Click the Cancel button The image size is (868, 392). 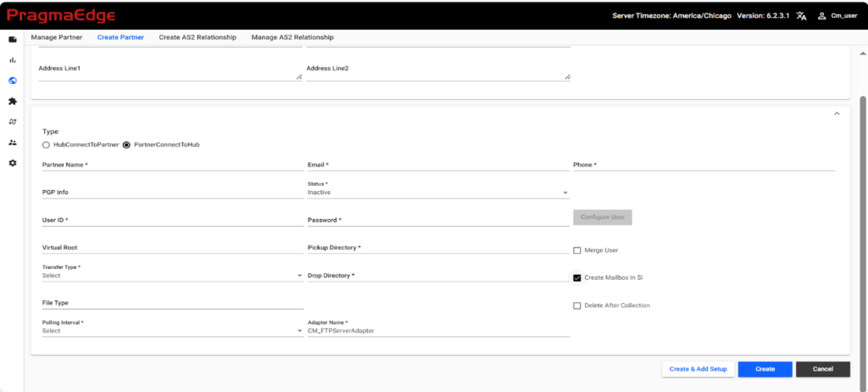(822, 369)
